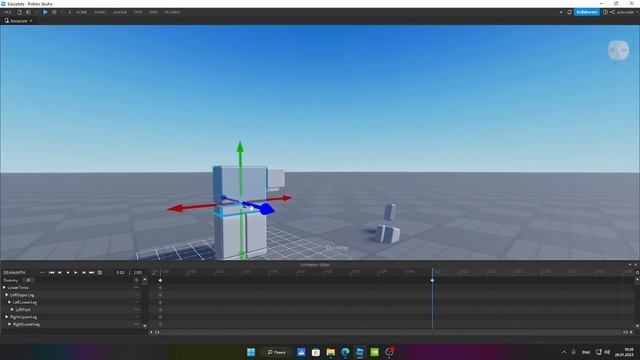This screenshot has height=360, width=640.
Task: Open the NVIDIA app from the taskbar
Action: 374,352
